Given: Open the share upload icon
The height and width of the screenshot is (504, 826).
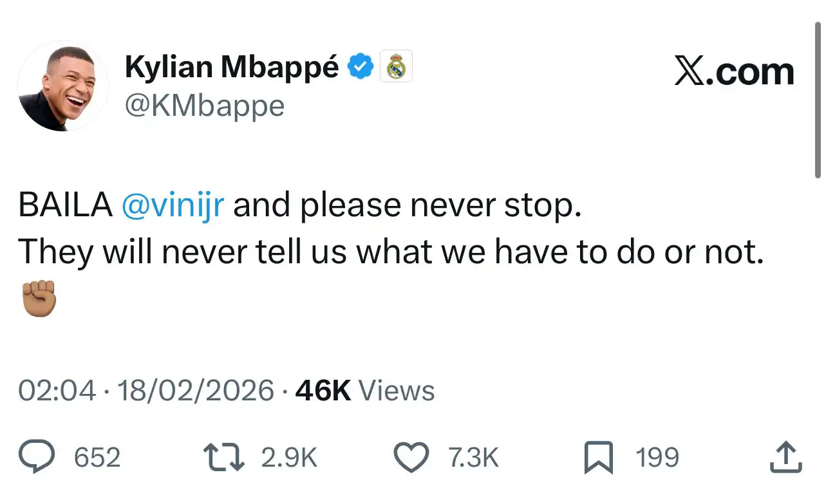Looking at the screenshot, I should point(786,458).
